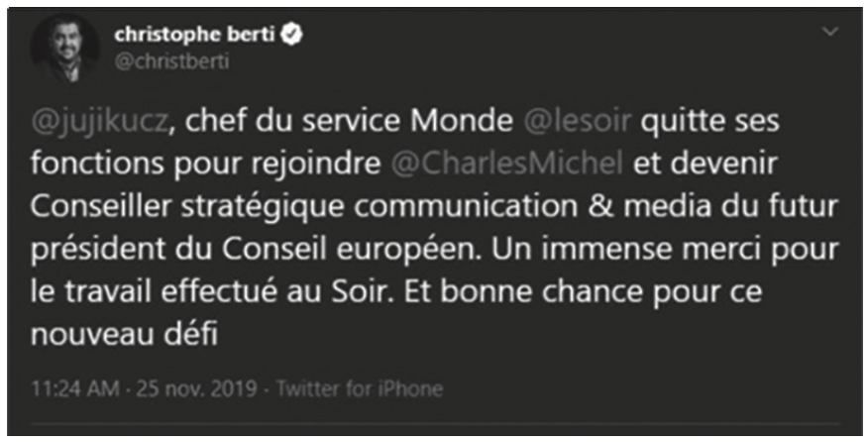Click the line 'Et bonne chance pour ce'

pos(584,292)
